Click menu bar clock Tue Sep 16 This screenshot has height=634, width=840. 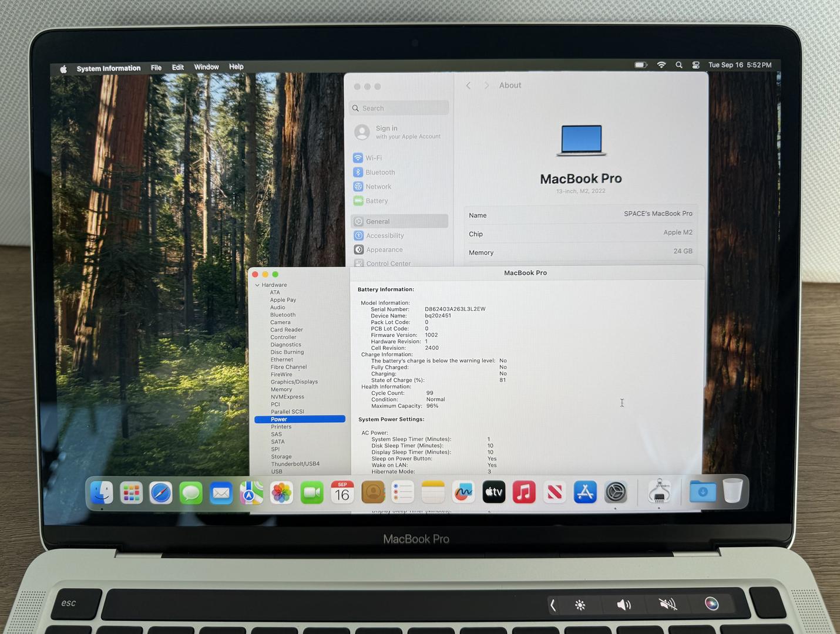[740, 65]
